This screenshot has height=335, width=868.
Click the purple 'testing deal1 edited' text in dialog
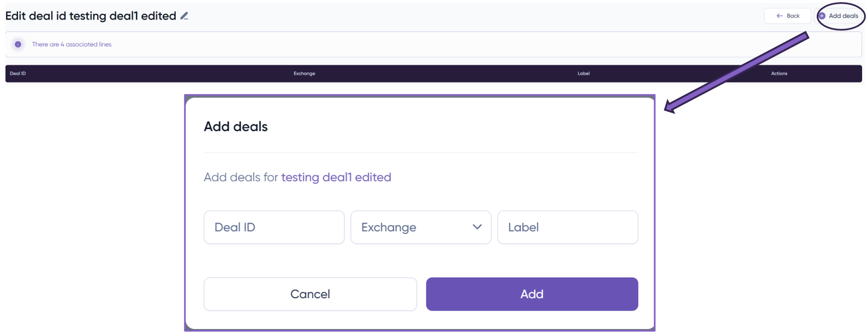tap(336, 177)
